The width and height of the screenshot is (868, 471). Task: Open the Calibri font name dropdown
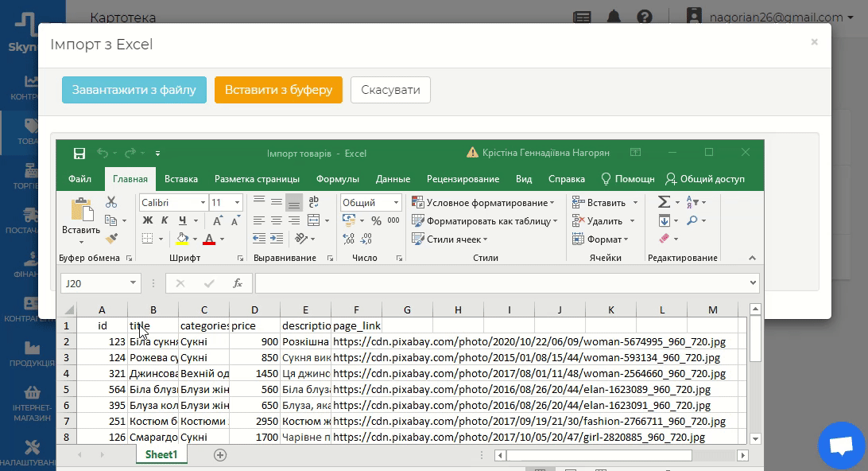click(x=203, y=202)
